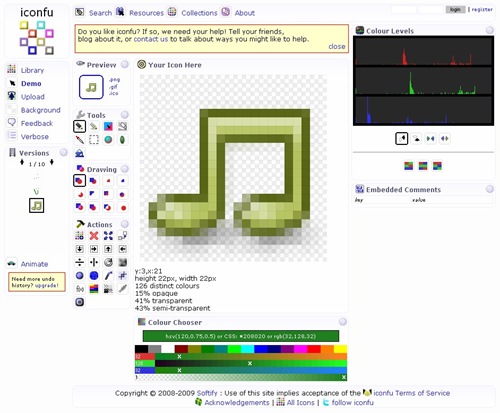Select the dashed rectangle selection tool
The image size is (500, 413).
click(94, 140)
